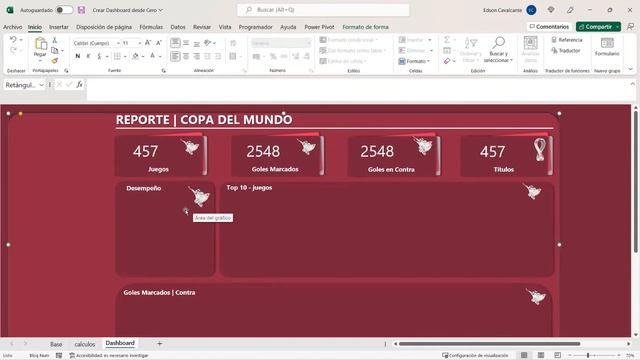Open the font size dropdown
Viewport: 640px width, 360px height.
tap(140, 43)
